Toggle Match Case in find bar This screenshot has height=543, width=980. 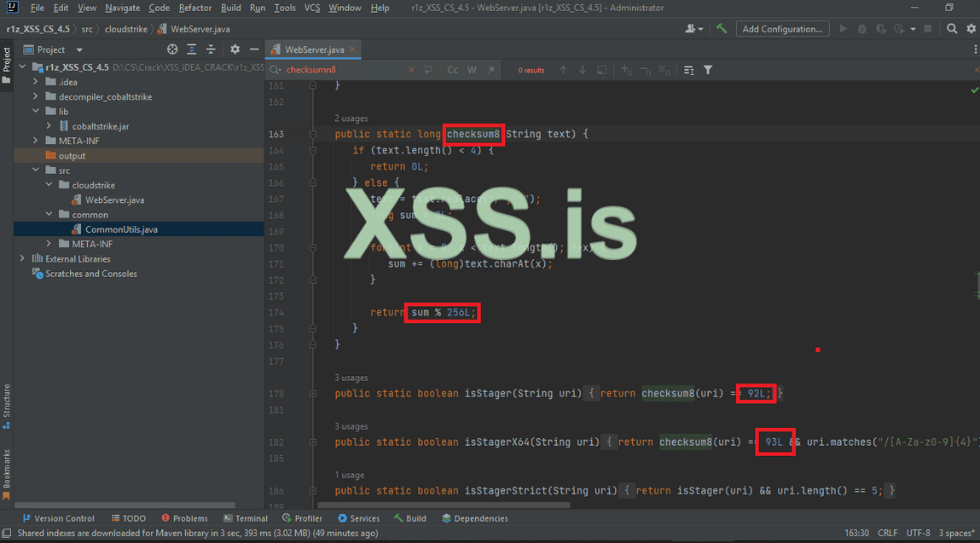click(453, 70)
